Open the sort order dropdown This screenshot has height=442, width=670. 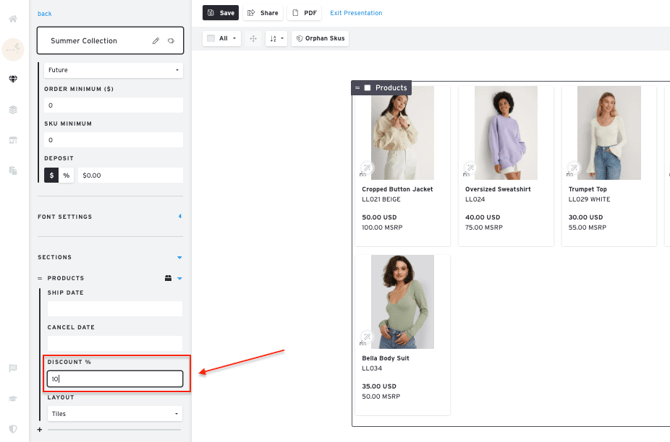(276, 39)
